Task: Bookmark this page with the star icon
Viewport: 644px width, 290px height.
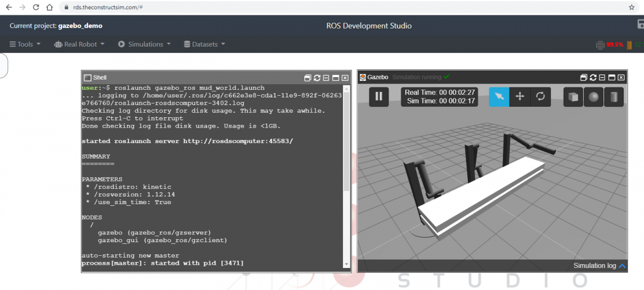Action: tap(631, 7)
